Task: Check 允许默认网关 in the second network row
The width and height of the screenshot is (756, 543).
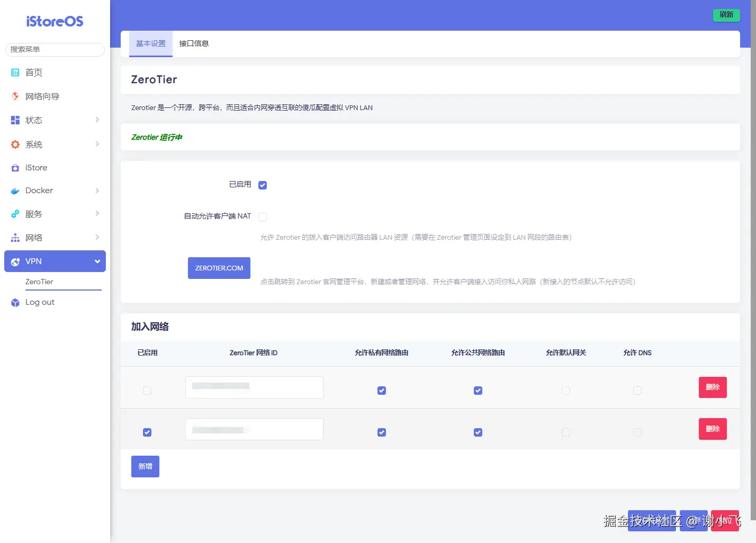Action: tap(566, 432)
